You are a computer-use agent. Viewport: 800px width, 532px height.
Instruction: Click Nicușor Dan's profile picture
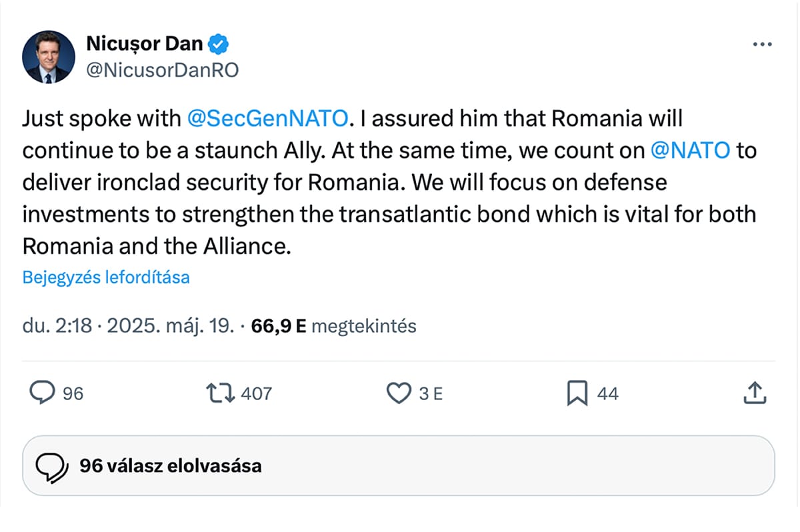tap(49, 57)
